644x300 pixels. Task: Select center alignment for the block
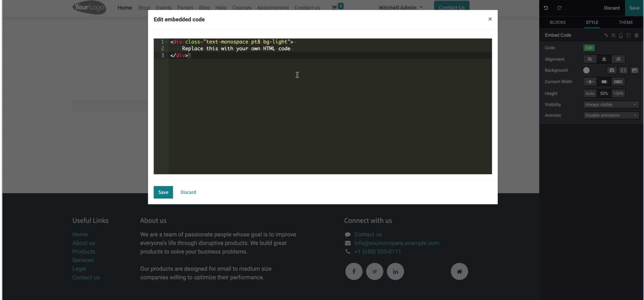[604, 59]
